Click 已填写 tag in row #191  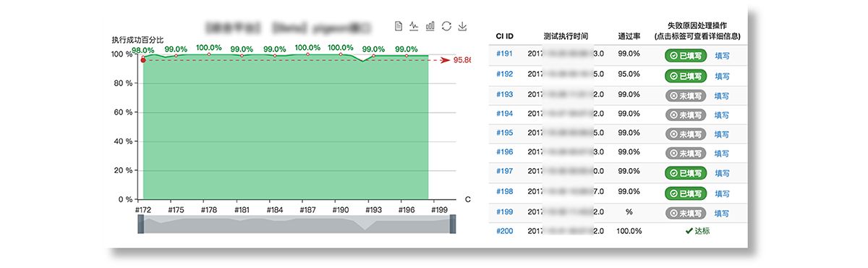tap(685, 55)
